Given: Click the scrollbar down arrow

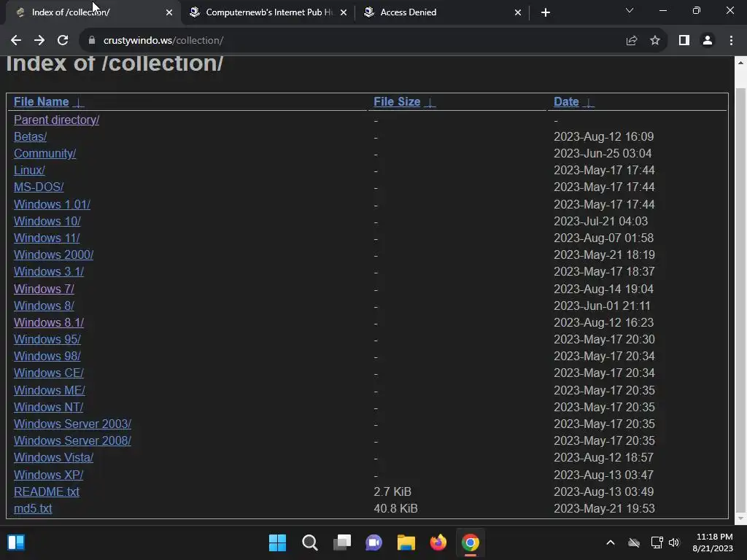Looking at the screenshot, I should coord(741,518).
